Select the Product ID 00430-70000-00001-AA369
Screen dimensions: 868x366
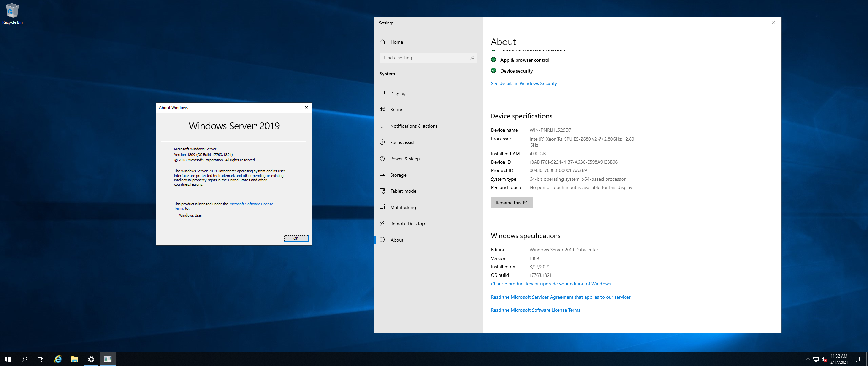[558, 170]
